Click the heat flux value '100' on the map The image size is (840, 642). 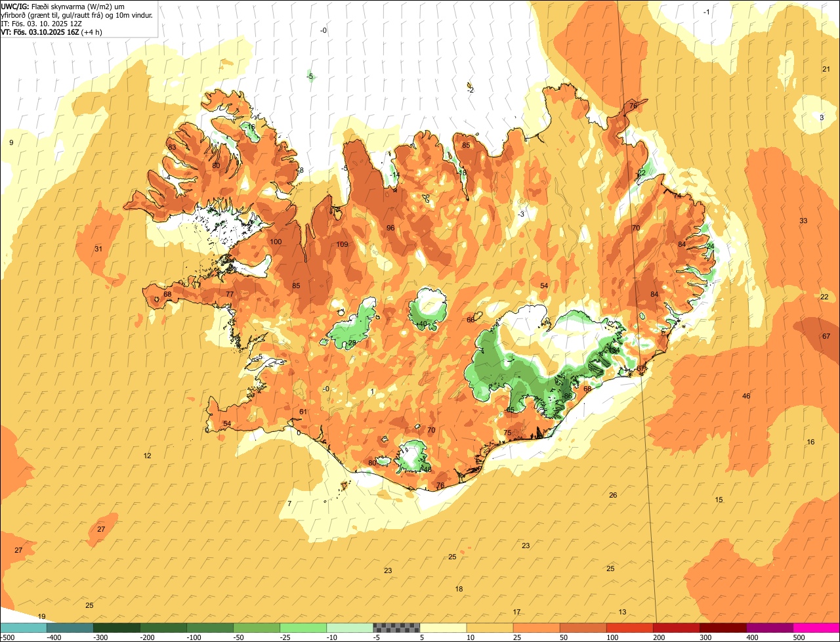click(276, 242)
